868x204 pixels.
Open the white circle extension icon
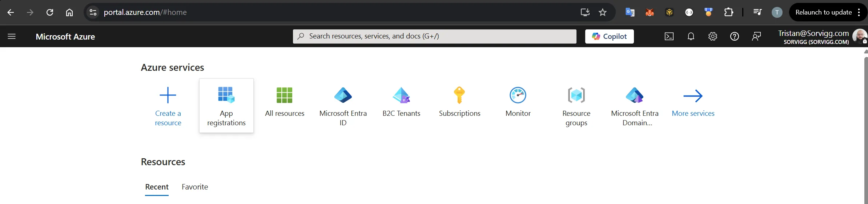pos(689,12)
